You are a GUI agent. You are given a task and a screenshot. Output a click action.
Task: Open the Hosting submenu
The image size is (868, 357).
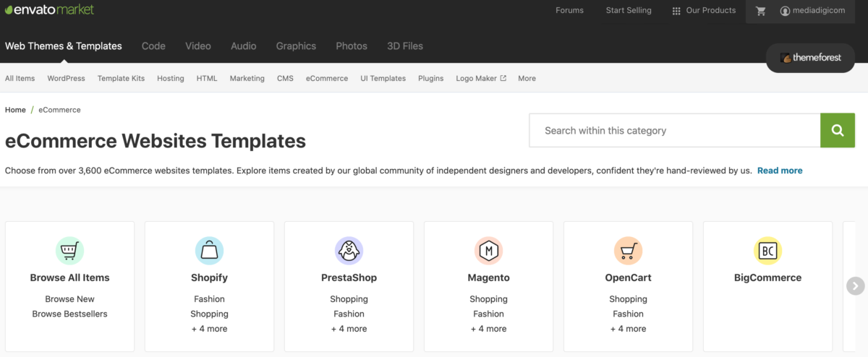(171, 78)
